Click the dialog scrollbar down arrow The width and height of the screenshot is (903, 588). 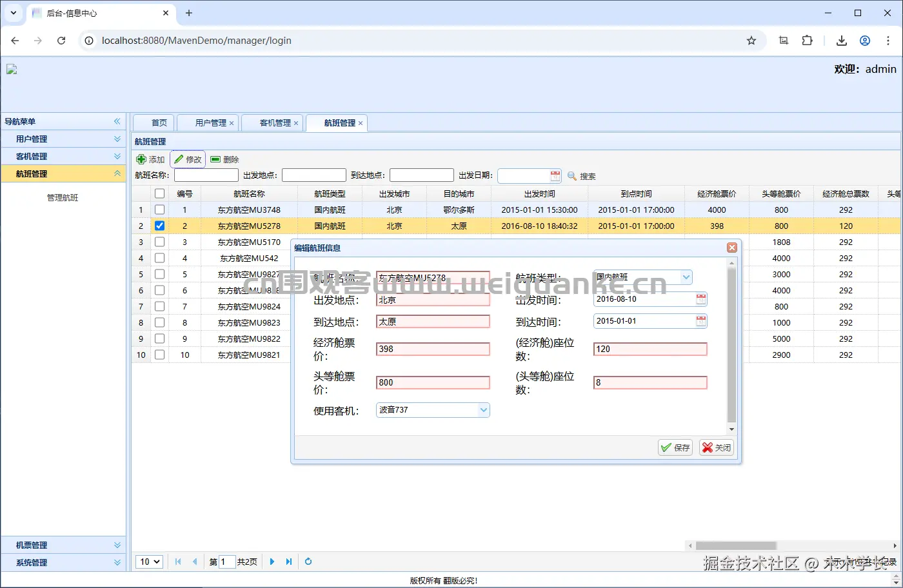click(731, 429)
